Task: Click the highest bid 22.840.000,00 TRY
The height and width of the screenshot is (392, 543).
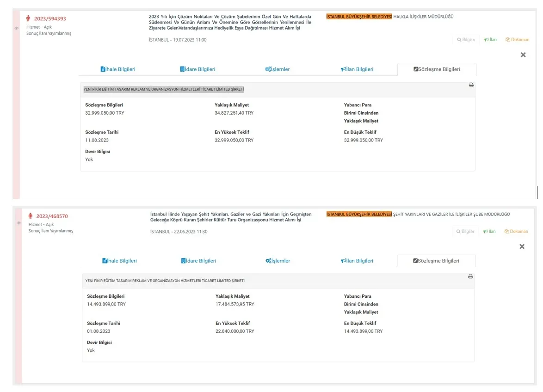Action: 235,331
